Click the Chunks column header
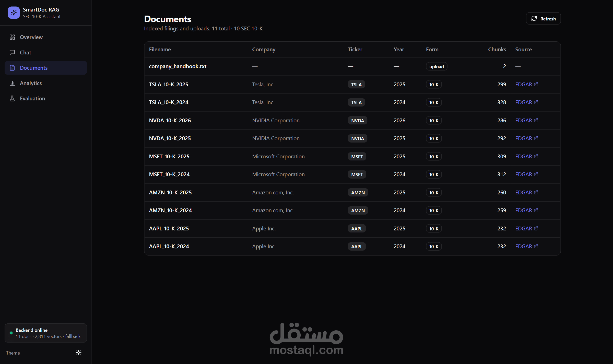 (497, 50)
